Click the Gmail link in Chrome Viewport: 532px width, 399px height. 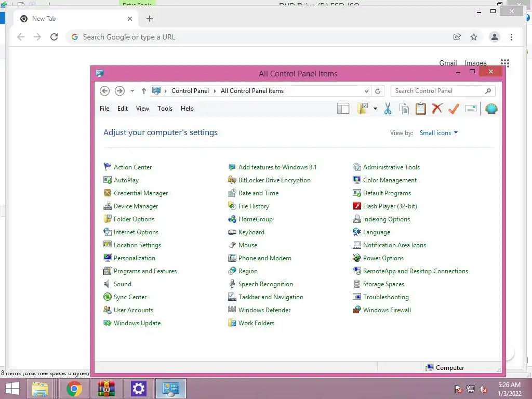448,63
